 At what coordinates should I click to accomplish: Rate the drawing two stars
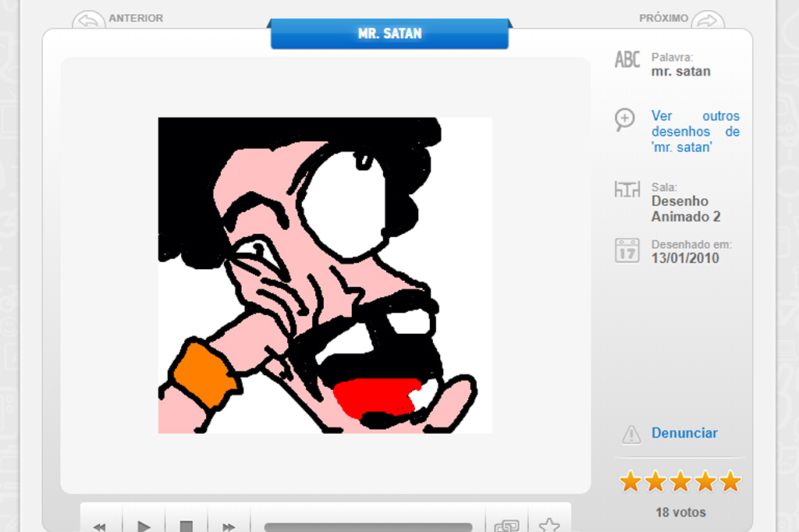point(655,481)
